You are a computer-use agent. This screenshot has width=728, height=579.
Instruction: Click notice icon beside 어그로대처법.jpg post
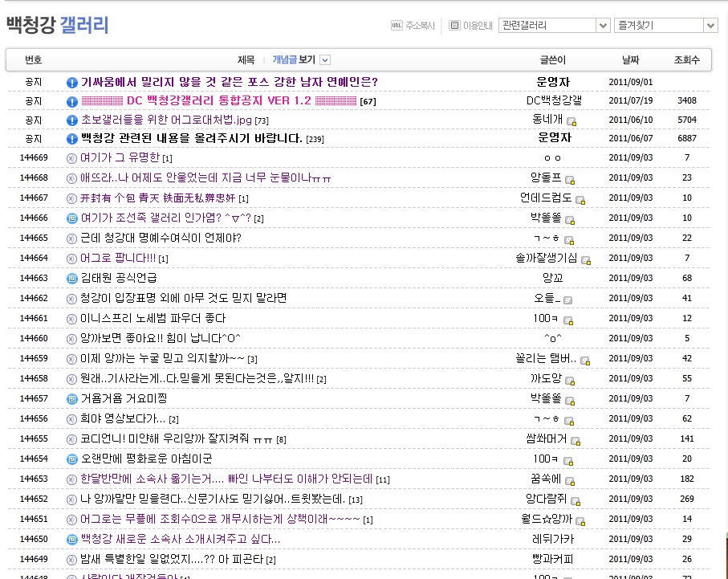pos(71,120)
